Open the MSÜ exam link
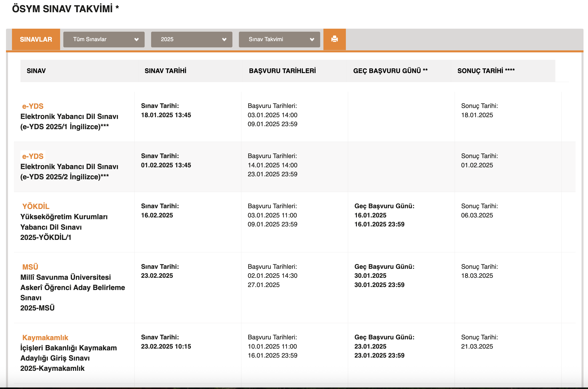The width and height of the screenshot is (588, 389). (30, 267)
